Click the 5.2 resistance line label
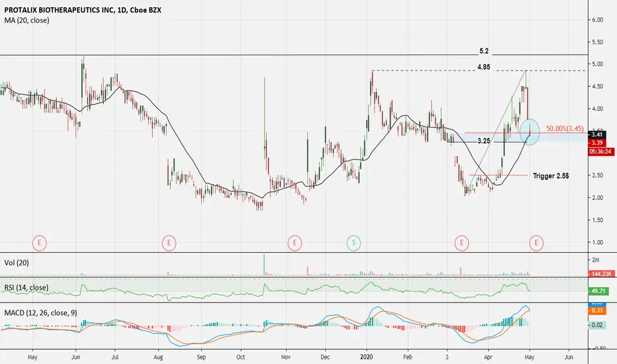Viewport: 617px width, 364px height. point(484,51)
